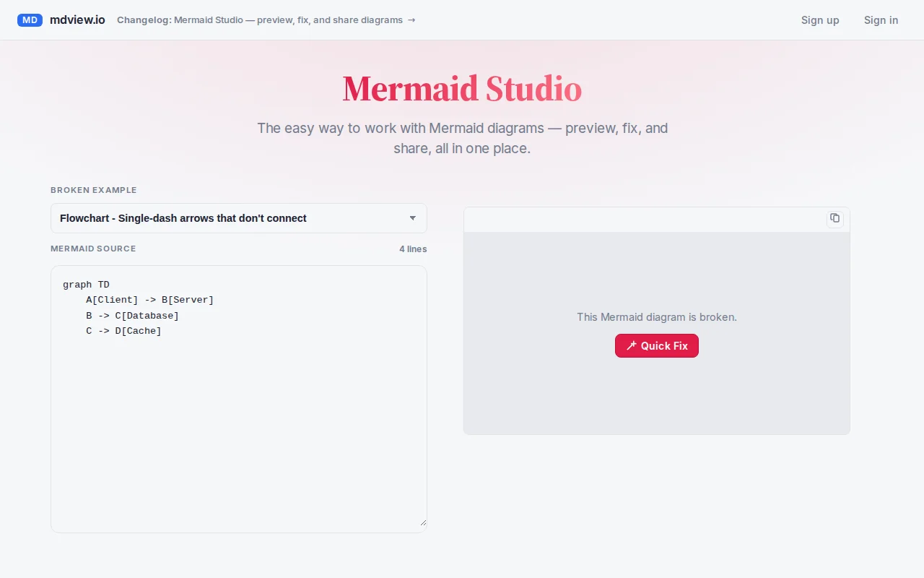924x578 pixels.
Task: Click the 'A[Client] -> B[Server]' line
Action: click(150, 300)
